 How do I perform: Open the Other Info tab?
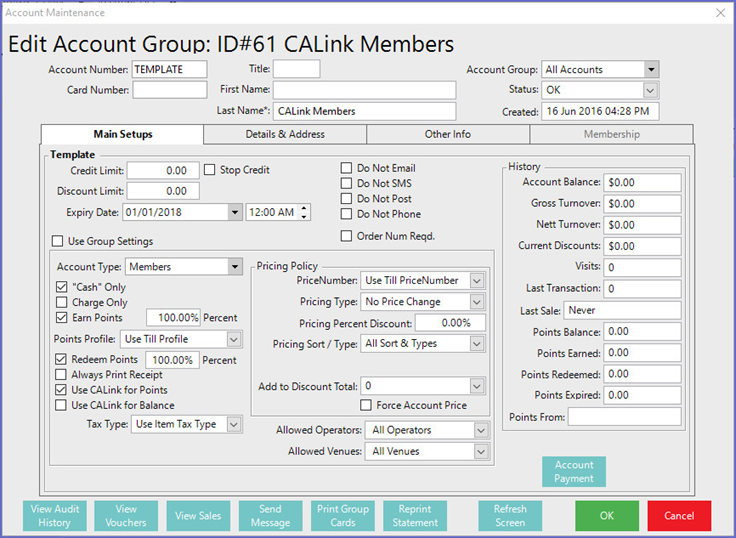pyautogui.click(x=448, y=134)
